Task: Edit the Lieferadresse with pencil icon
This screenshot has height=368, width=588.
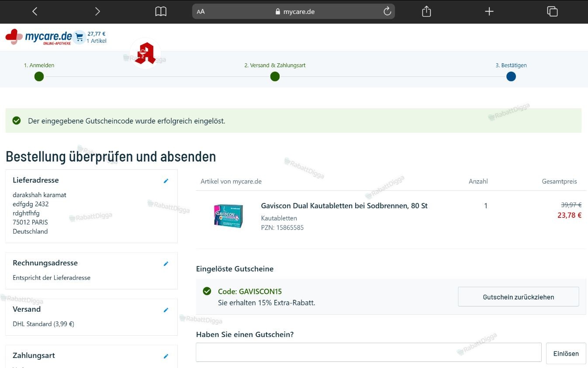Action: pyautogui.click(x=166, y=181)
